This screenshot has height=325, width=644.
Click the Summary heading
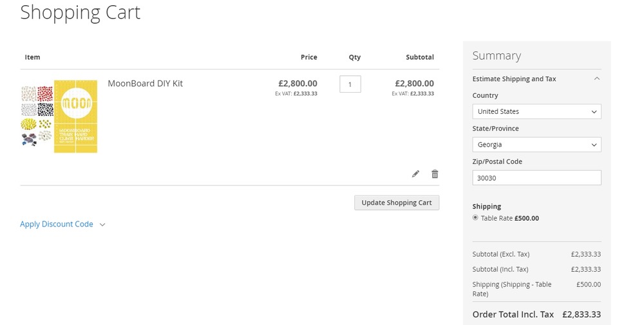(497, 56)
